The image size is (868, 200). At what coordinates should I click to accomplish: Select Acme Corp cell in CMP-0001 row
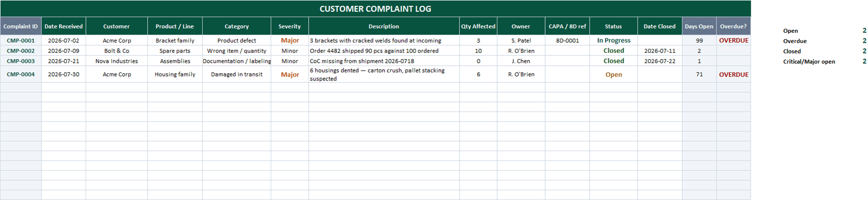click(117, 41)
